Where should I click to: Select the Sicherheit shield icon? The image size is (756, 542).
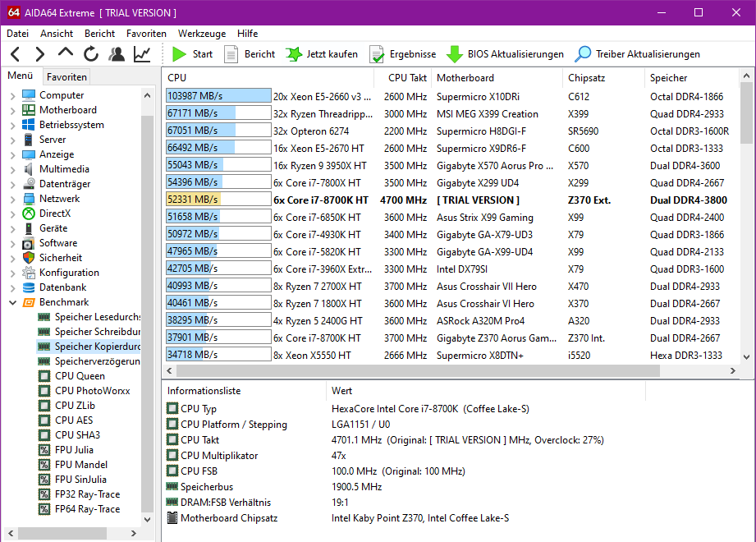tap(29, 258)
